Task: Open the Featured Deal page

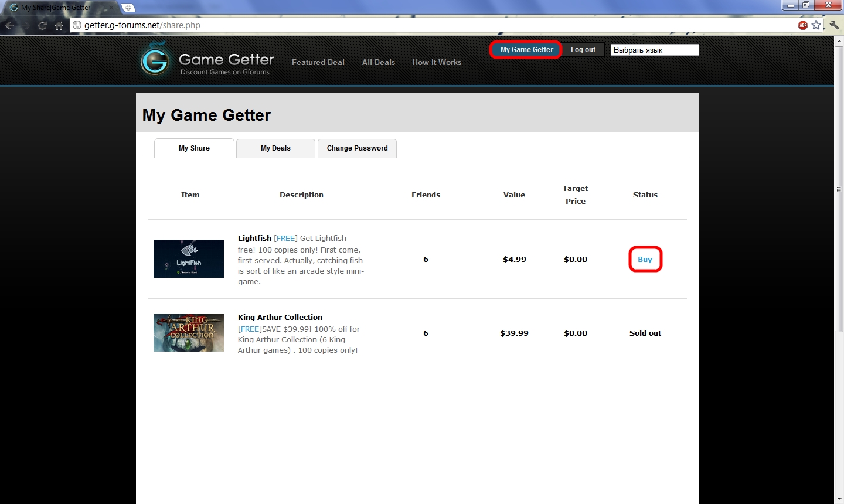Action: 318,62
